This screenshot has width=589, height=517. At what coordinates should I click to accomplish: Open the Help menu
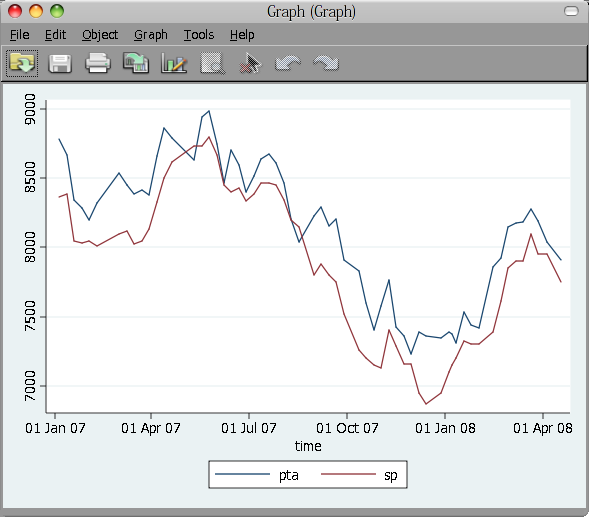pyautogui.click(x=242, y=35)
